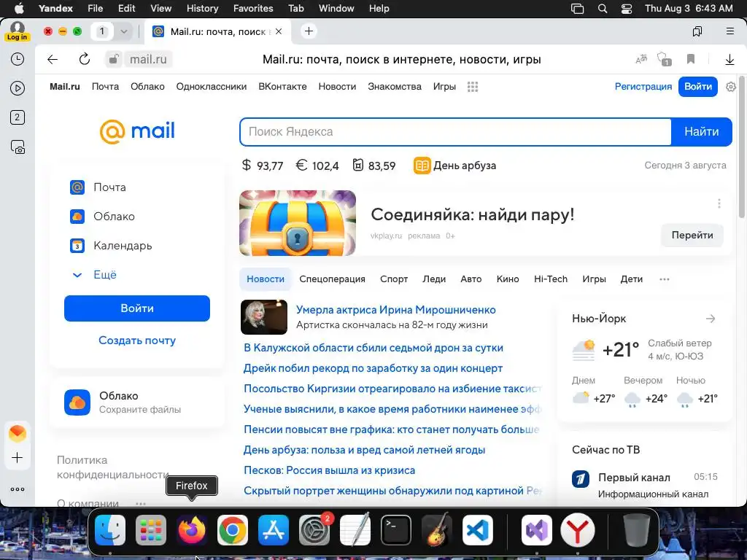Open history clock icon in Yandex sidebar
The width and height of the screenshot is (747, 560).
(x=18, y=59)
